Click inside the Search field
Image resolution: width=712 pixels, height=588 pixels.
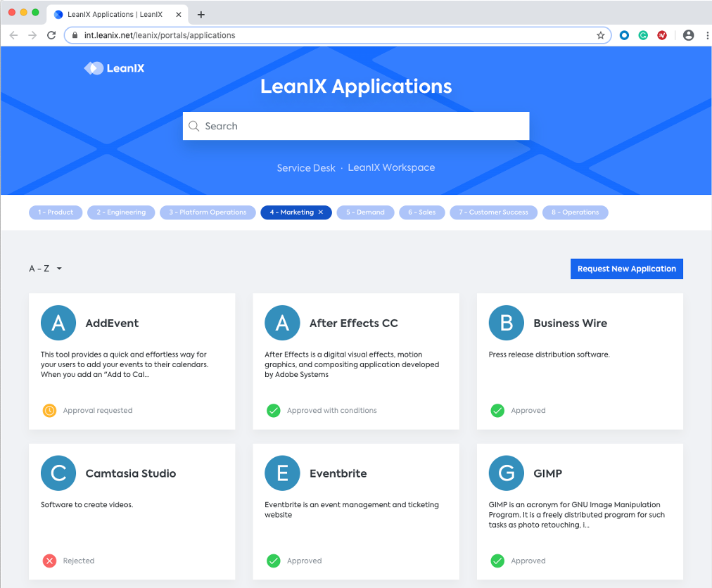tap(356, 126)
